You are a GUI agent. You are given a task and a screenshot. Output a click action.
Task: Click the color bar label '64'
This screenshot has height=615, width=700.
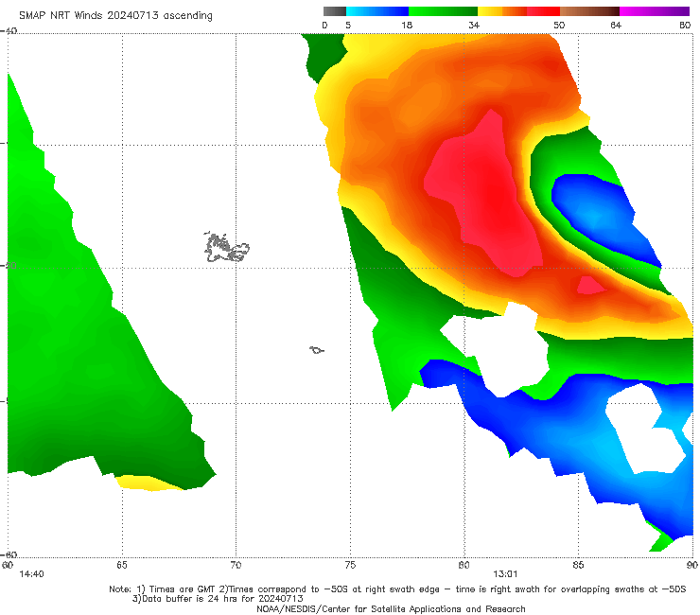[x=616, y=25]
